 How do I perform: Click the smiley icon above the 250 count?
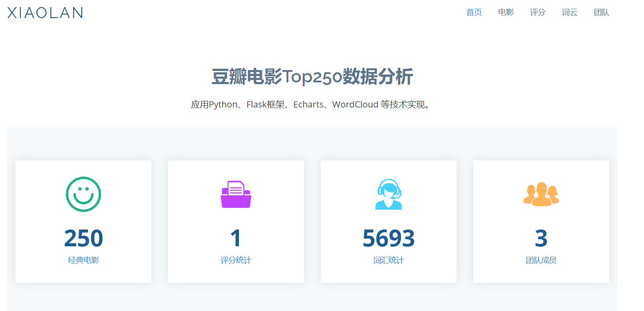[x=83, y=194]
